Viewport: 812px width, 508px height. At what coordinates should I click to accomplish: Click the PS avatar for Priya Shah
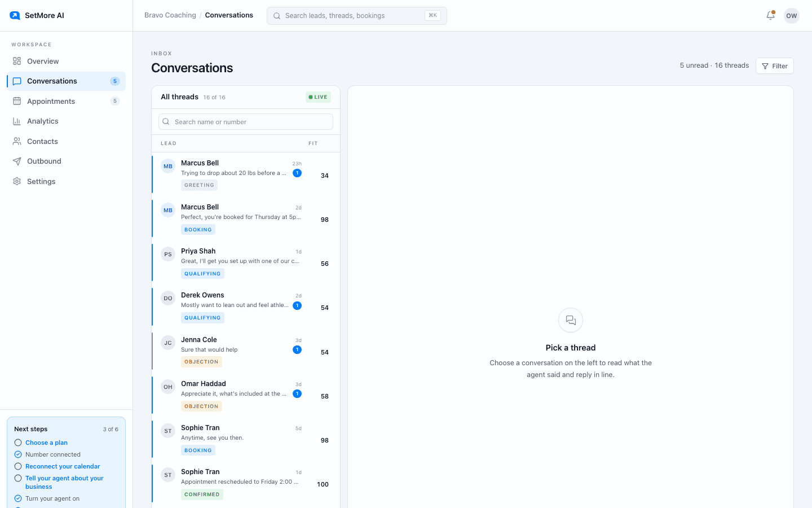[x=168, y=254]
